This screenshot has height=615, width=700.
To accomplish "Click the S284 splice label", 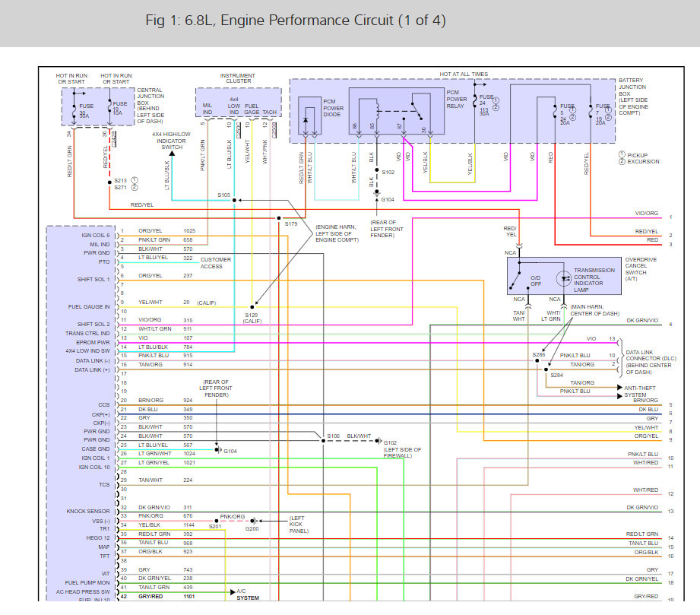I will click(x=556, y=376).
